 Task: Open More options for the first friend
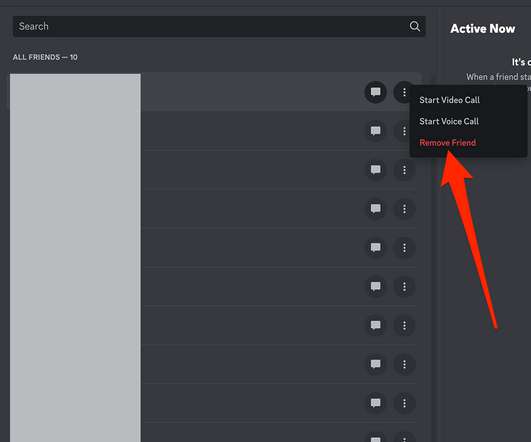(404, 92)
